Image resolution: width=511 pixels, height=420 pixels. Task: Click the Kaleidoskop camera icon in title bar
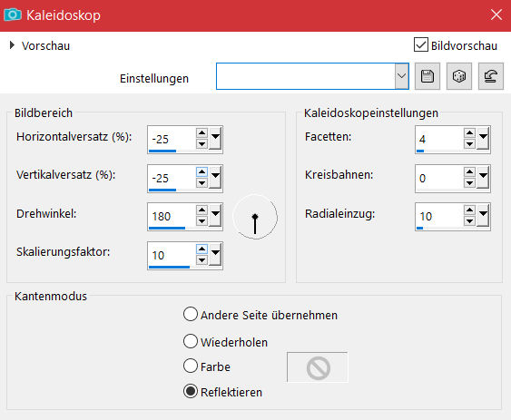[13, 15]
